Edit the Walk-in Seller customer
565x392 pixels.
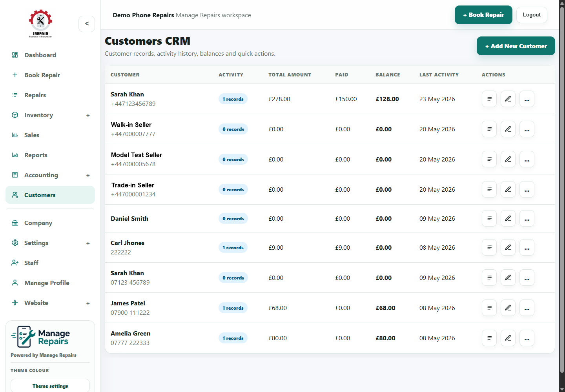point(508,129)
